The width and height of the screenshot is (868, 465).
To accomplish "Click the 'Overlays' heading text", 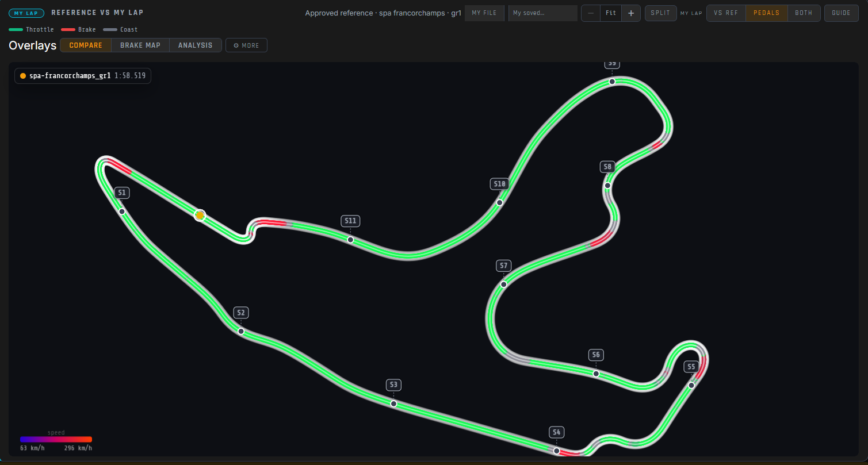I will point(33,45).
